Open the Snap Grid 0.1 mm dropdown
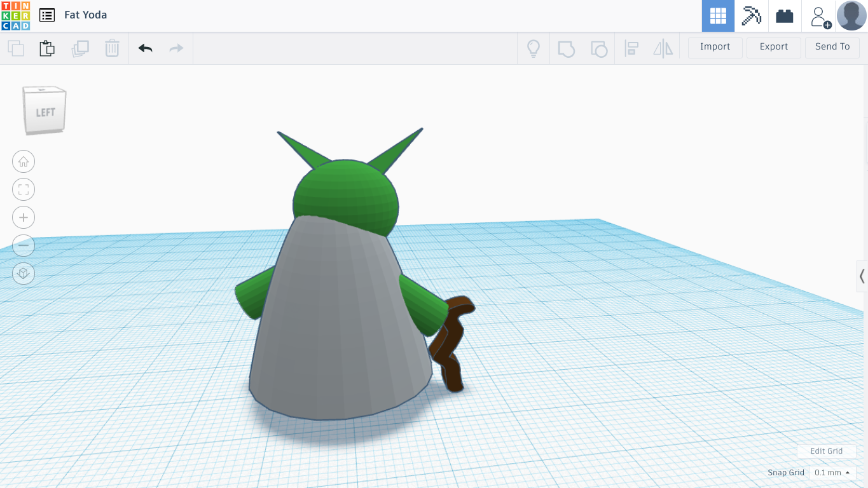The width and height of the screenshot is (868, 488). tap(832, 473)
